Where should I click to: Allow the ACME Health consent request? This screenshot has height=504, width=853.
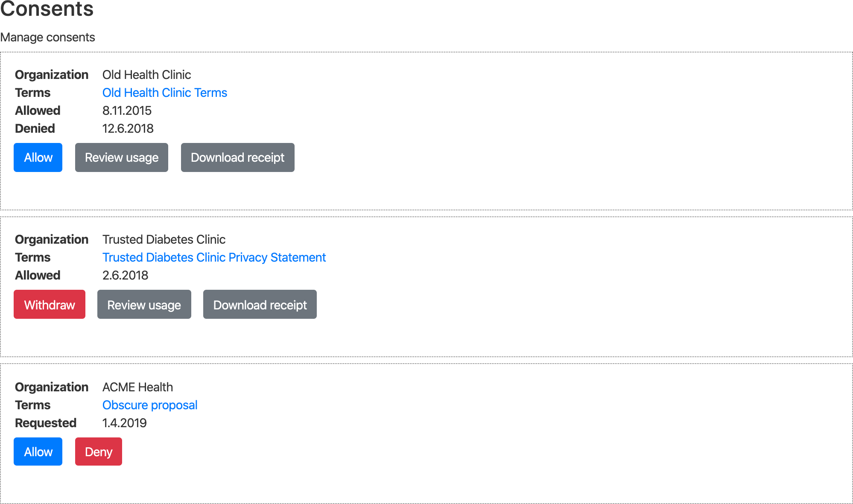[x=38, y=452]
